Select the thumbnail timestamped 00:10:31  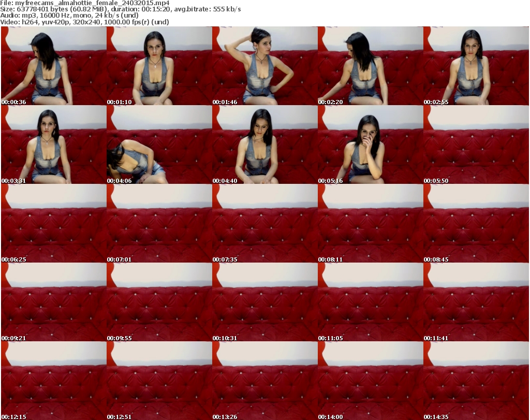(x=264, y=302)
